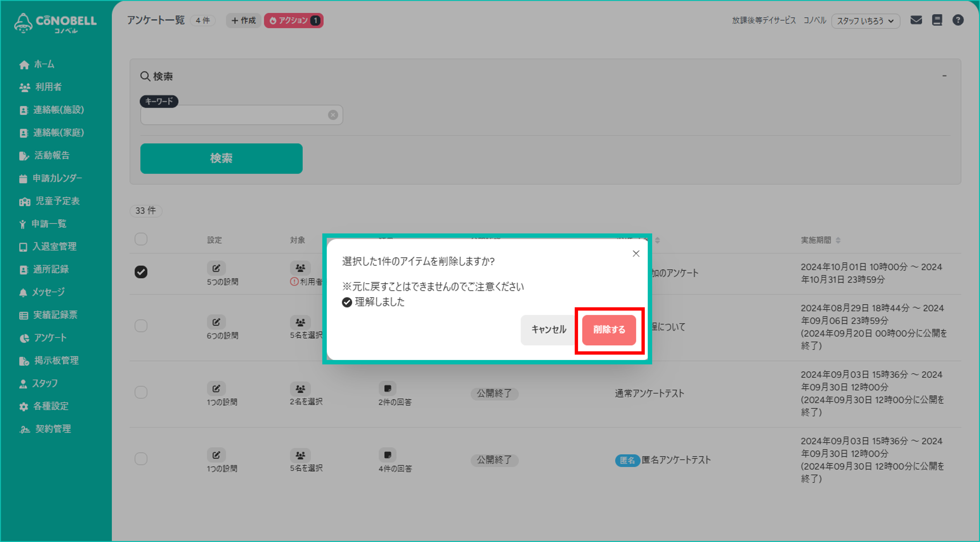Open edit icon in 匿名アンケートテスト row
980x542 pixels.
pos(216,455)
